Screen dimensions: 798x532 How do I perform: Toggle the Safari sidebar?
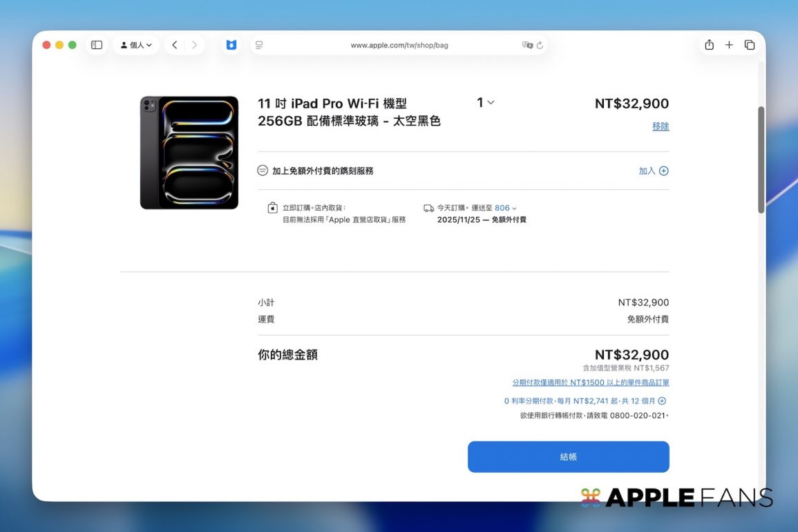(97, 45)
